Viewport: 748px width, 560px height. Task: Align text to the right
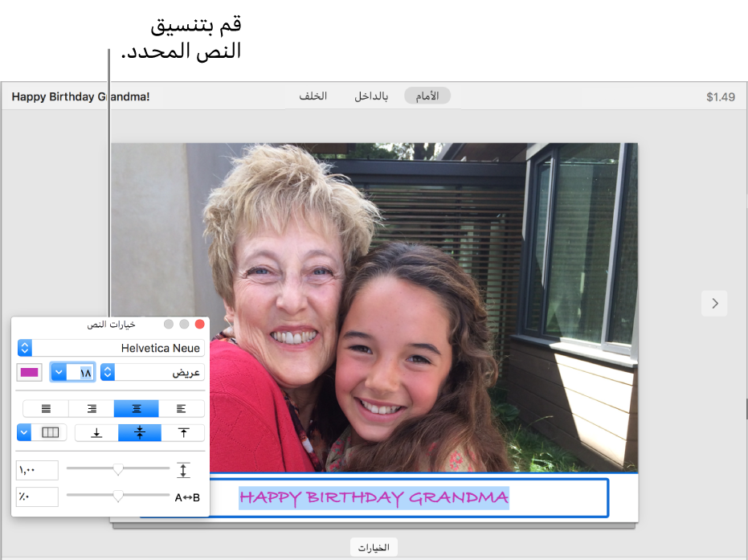(x=92, y=409)
